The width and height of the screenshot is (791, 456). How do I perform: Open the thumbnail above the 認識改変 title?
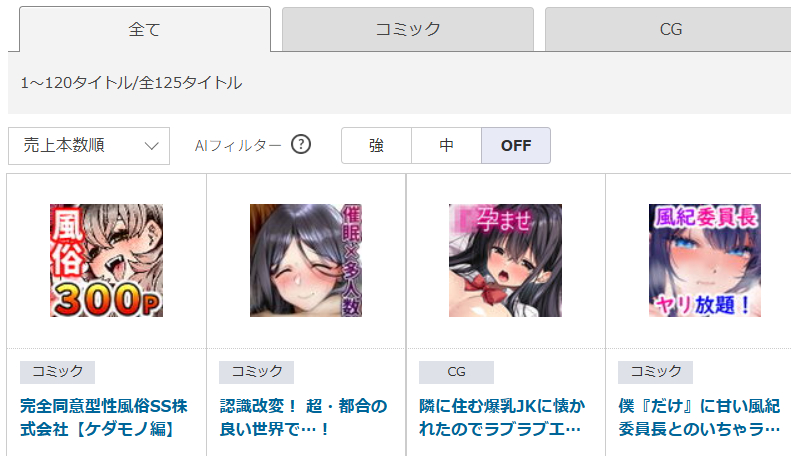point(306,260)
